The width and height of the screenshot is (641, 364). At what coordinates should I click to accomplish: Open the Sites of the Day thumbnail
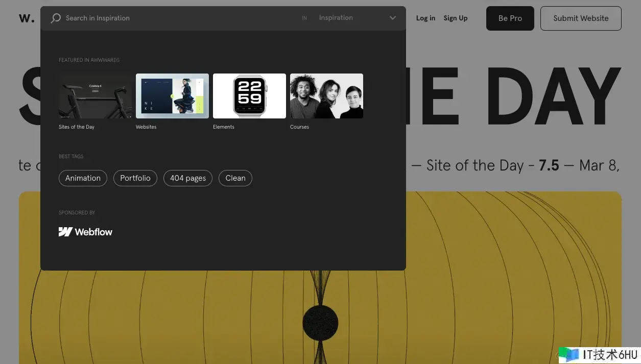point(95,96)
